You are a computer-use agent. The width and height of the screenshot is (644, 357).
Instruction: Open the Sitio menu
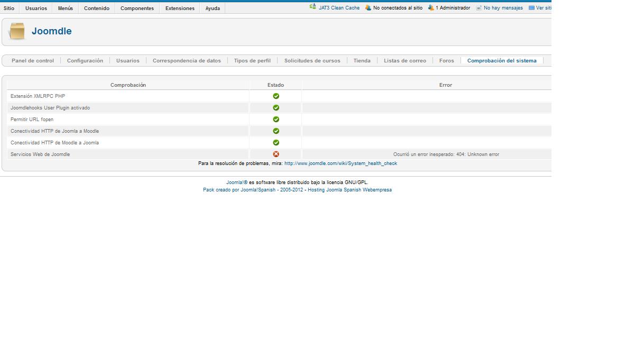(x=9, y=8)
